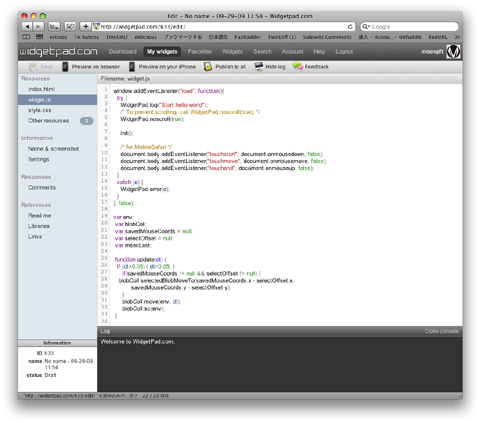Close the log console

tap(441, 331)
